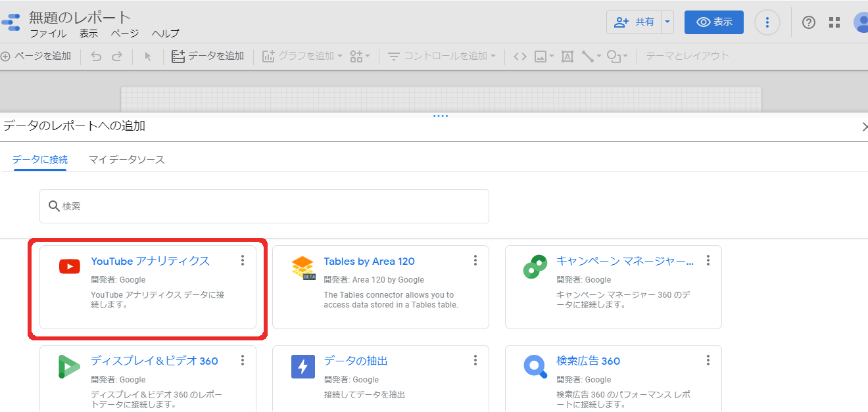Viewport: 868px width, 412px height.
Task: Click the YouTube red play icon
Action: [x=70, y=266]
